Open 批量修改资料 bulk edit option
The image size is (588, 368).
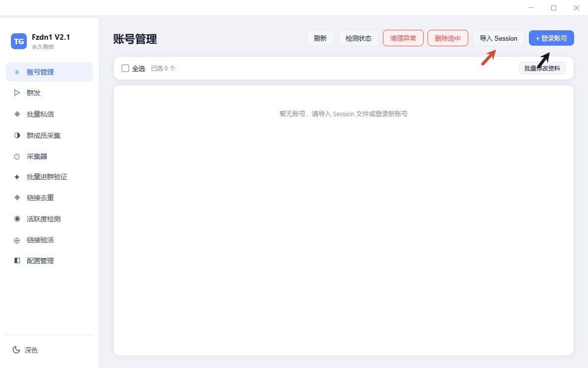click(542, 68)
